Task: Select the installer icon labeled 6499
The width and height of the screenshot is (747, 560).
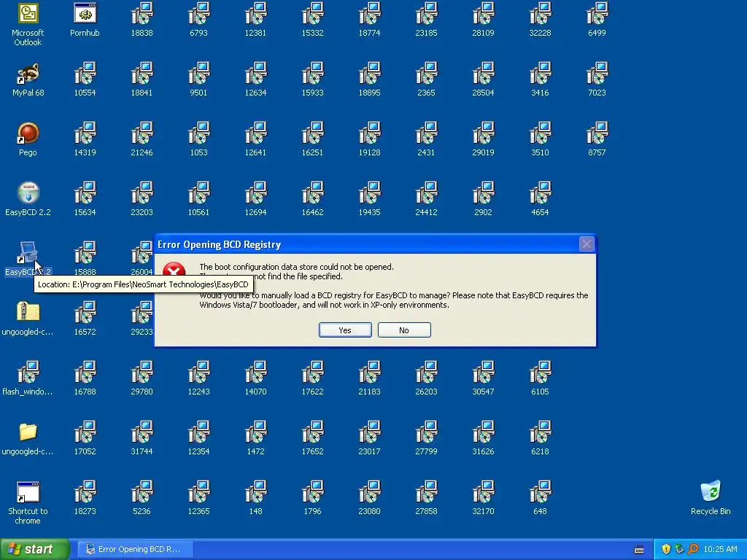Action: [597, 13]
